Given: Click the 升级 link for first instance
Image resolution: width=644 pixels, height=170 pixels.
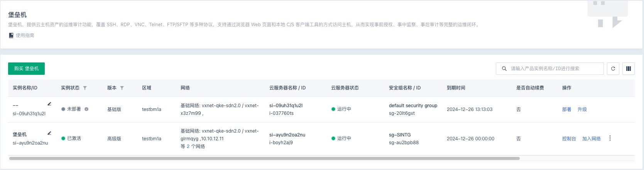Looking at the screenshot, I should pos(582,109).
